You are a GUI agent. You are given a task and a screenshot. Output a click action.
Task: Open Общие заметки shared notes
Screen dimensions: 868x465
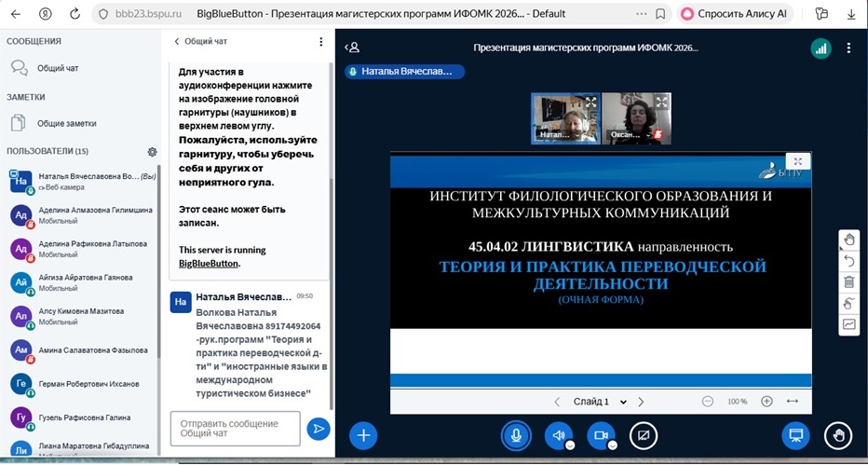(65, 123)
